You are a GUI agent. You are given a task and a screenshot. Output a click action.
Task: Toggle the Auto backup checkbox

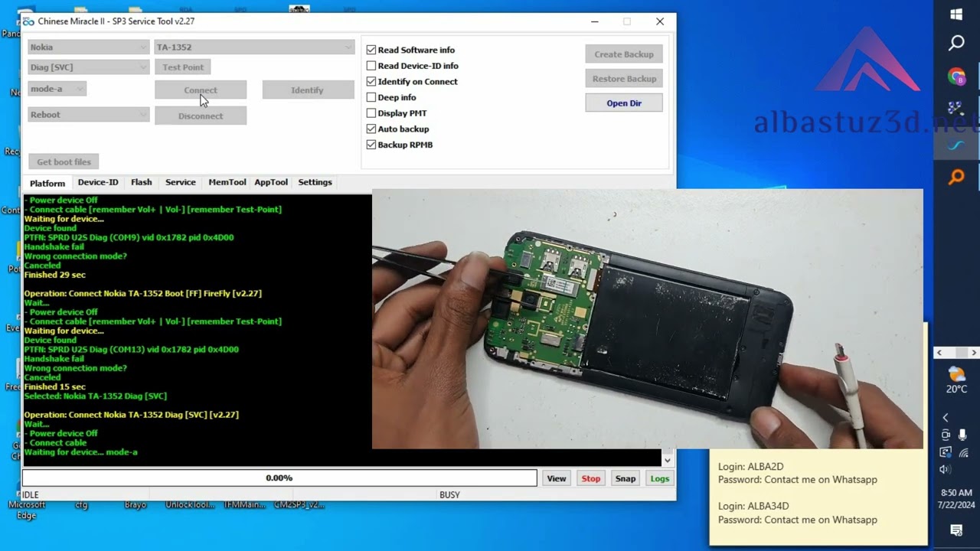pos(371,129)
